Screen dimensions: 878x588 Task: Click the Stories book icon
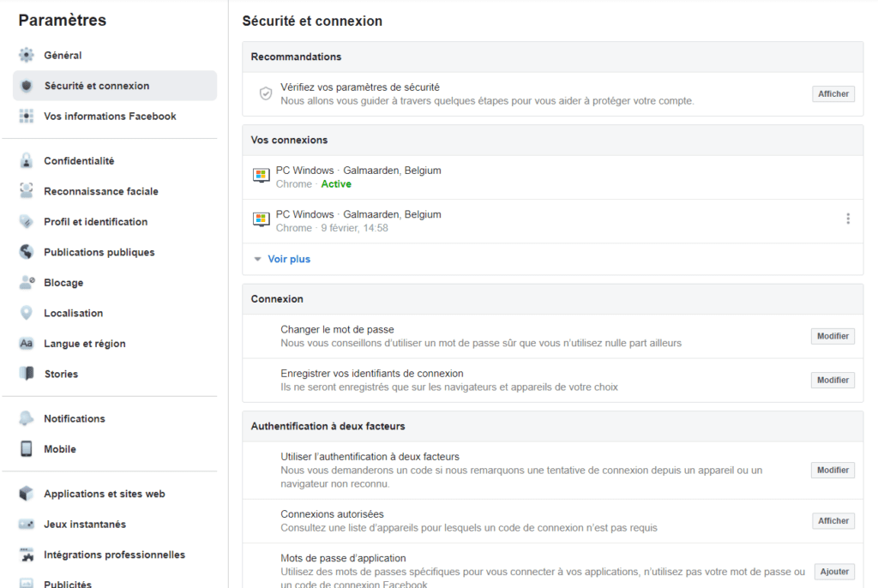tap(27, 374)
